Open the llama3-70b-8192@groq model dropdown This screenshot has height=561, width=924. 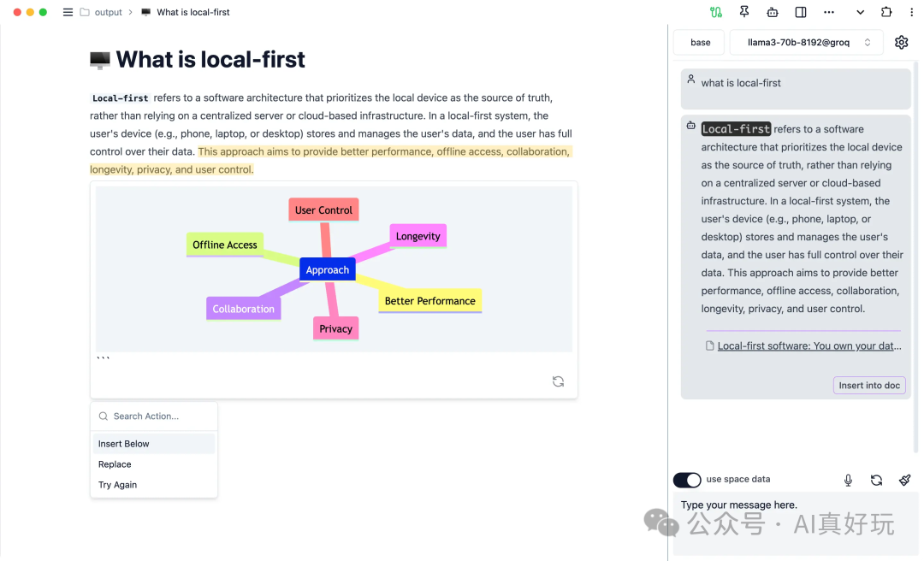(806, 43)
